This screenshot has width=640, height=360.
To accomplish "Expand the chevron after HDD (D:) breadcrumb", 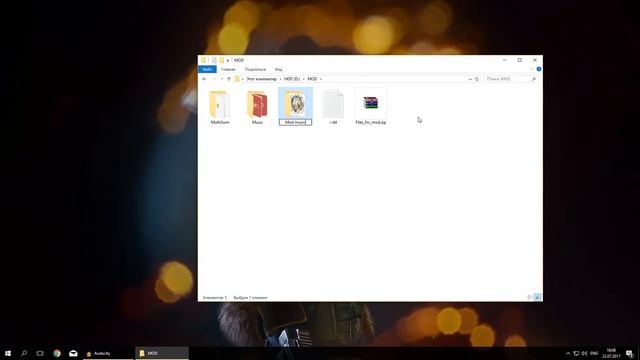I will (304, 79).
